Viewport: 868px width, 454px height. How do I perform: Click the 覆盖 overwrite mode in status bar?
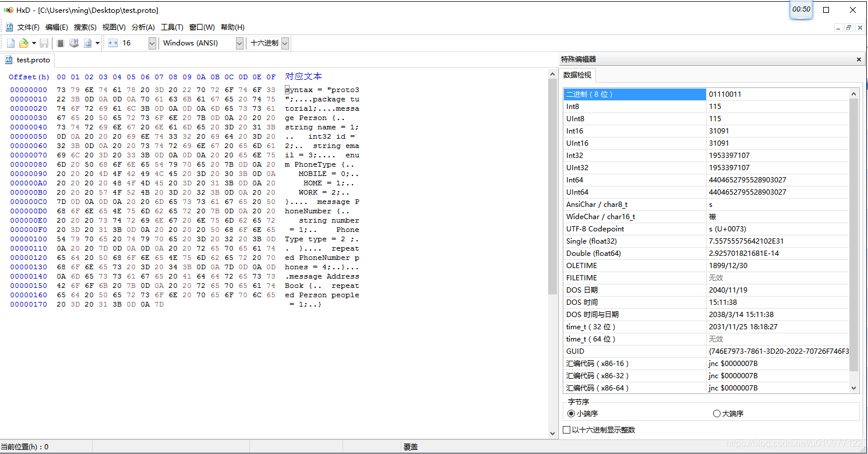point(411,447)
